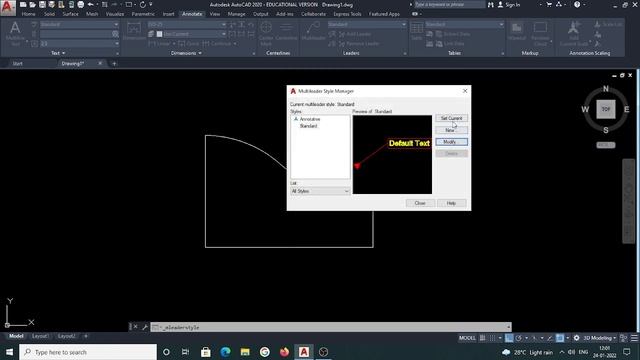Expand the Dimensions panel title

point(186,53)
